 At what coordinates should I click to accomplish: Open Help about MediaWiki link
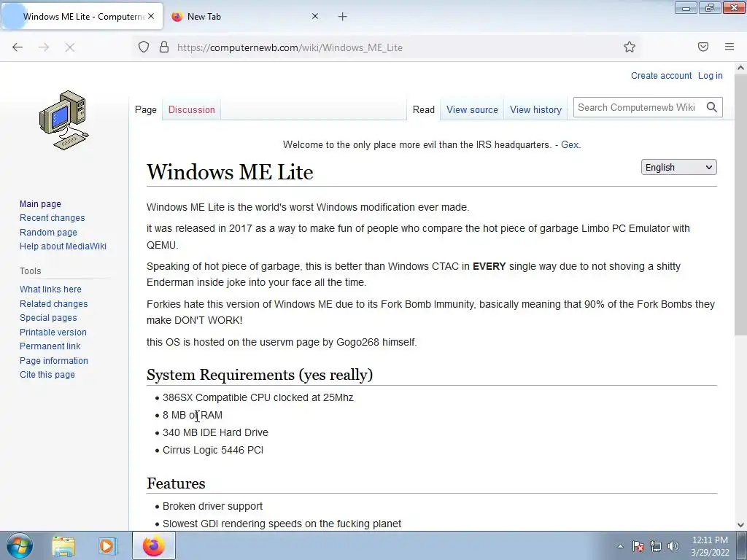coord(63,246)
